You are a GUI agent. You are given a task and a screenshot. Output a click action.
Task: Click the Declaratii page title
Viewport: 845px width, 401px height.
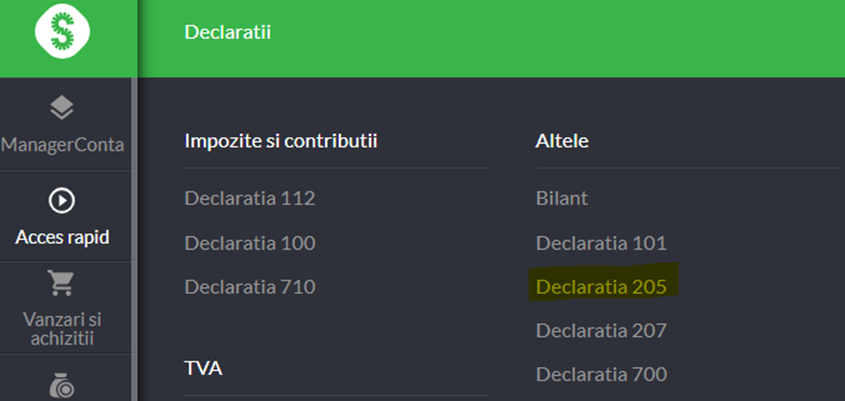tap(227, 32)
